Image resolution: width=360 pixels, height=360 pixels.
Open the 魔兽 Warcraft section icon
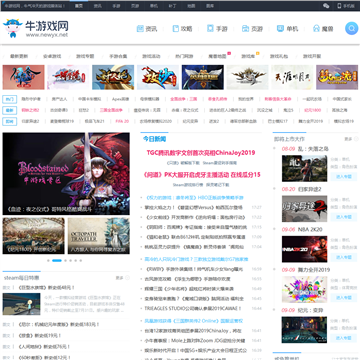pyautogui.click(x=316, y=28)
